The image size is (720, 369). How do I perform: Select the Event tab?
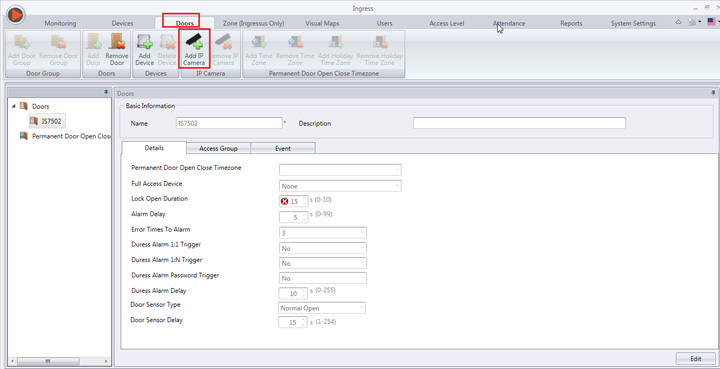pyautogui.click(x=283, y=148)
